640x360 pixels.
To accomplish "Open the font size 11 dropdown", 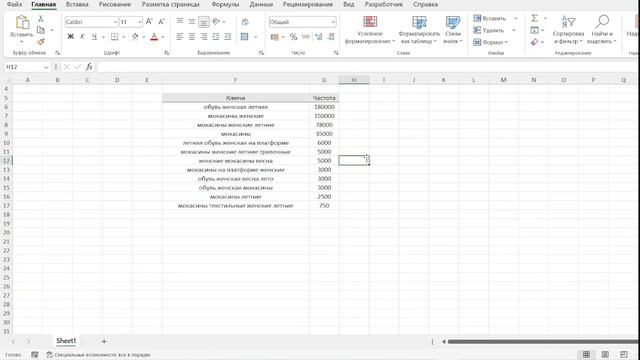I will point(140,22).
